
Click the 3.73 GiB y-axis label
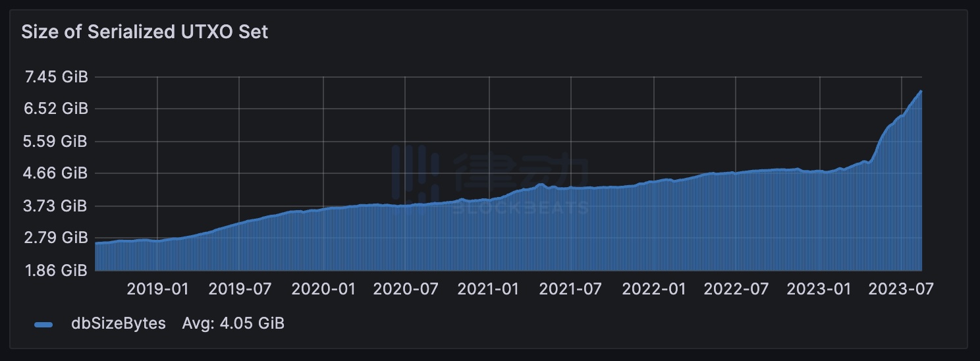click(56, 206)
